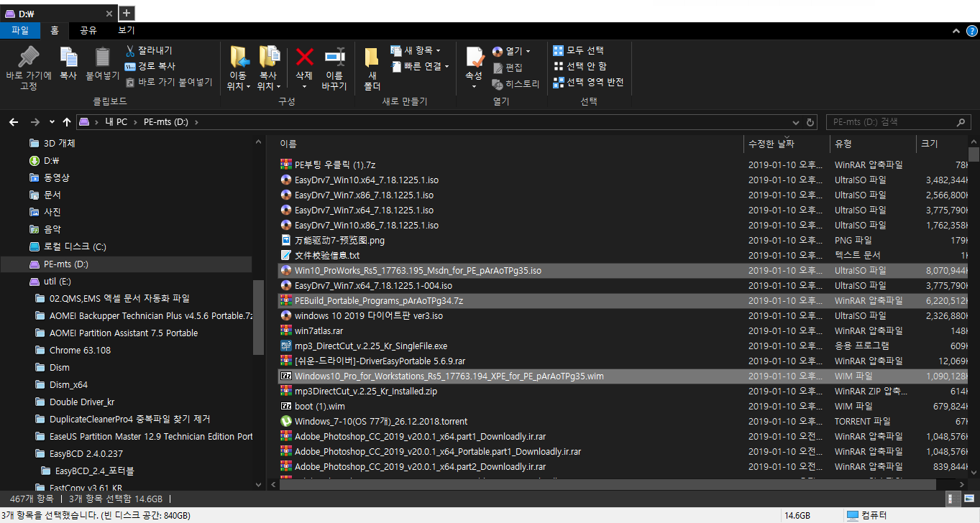Sort by the Type (유형) column header

tap(873, 144)
